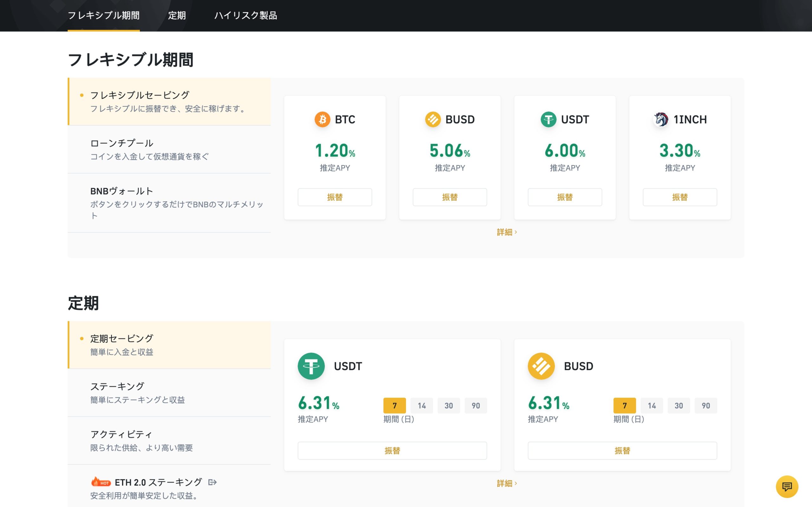
Task: Open the chat support bubble icon
Action: click(x=787, y=486)
